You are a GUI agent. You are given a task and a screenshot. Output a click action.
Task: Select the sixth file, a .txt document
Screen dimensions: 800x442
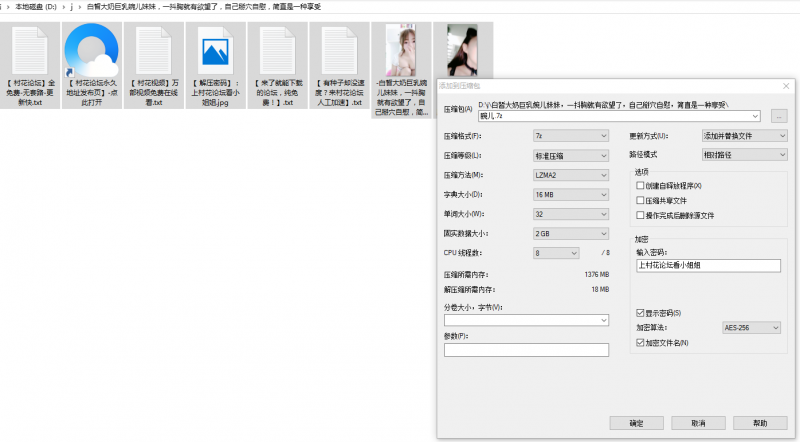[336, 50]
